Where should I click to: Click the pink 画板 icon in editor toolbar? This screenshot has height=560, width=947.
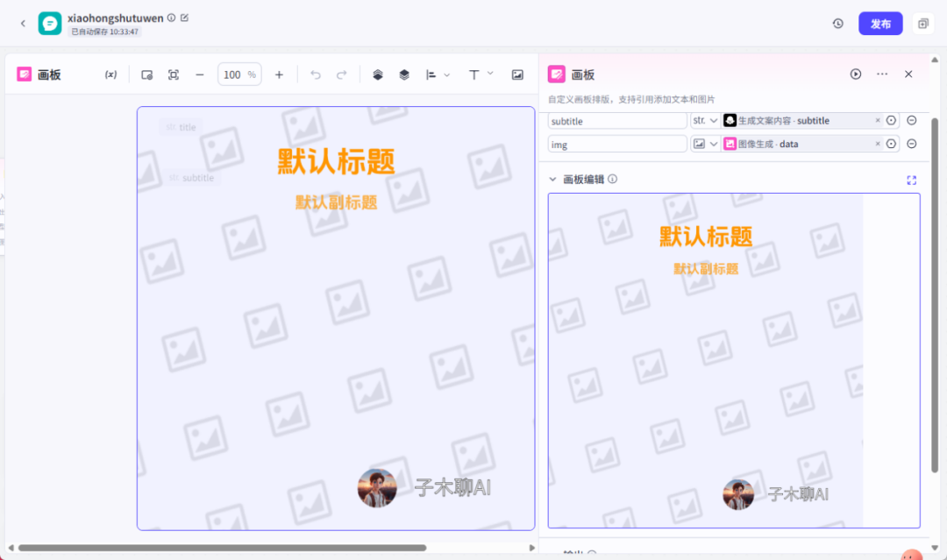point(25,74)
